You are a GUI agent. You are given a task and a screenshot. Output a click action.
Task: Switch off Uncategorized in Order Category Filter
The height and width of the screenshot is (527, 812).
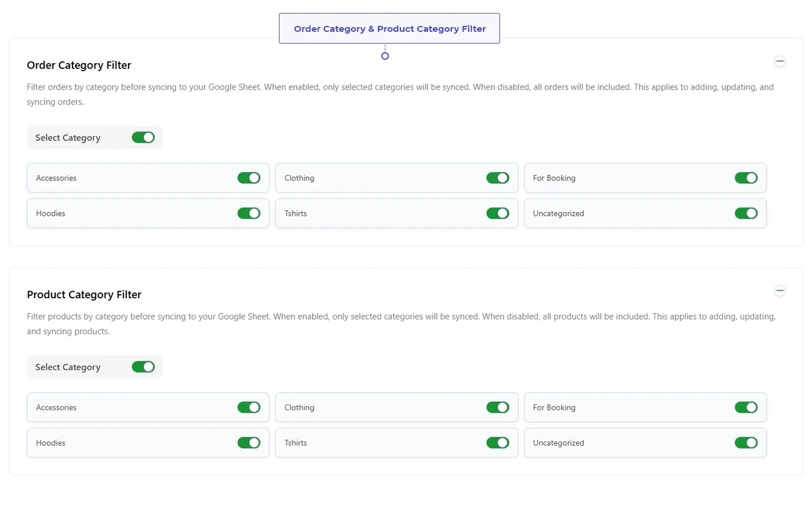tap(746, 213)
